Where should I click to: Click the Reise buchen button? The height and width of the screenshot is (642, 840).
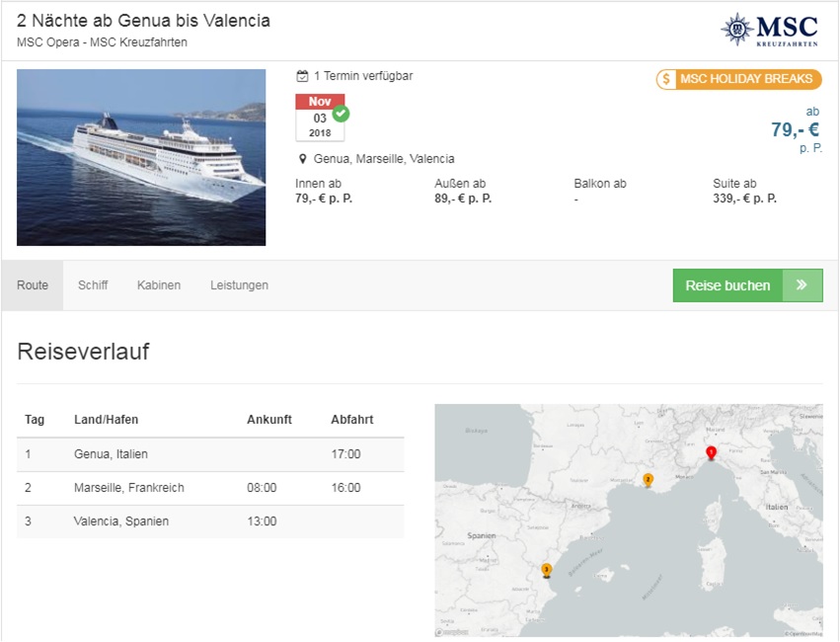point(748,285)
